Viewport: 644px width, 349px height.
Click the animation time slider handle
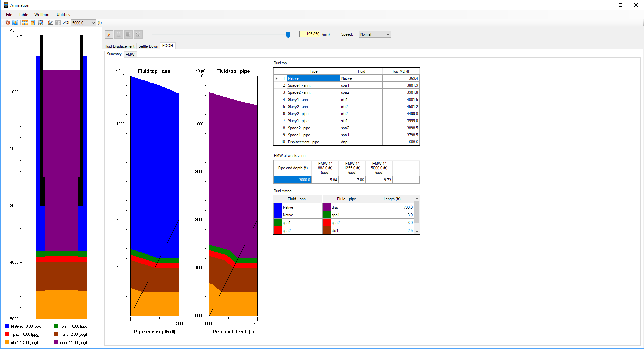(x=288, y=34)
